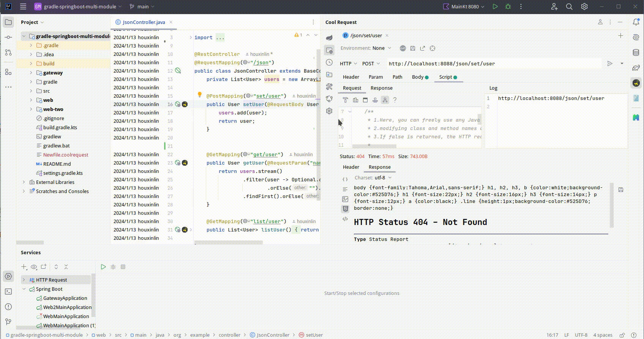The width and height of the screenshot is (644, 339).
Task: Toggle the selected graph icon in script toolbar
Action: coord(385,100)
